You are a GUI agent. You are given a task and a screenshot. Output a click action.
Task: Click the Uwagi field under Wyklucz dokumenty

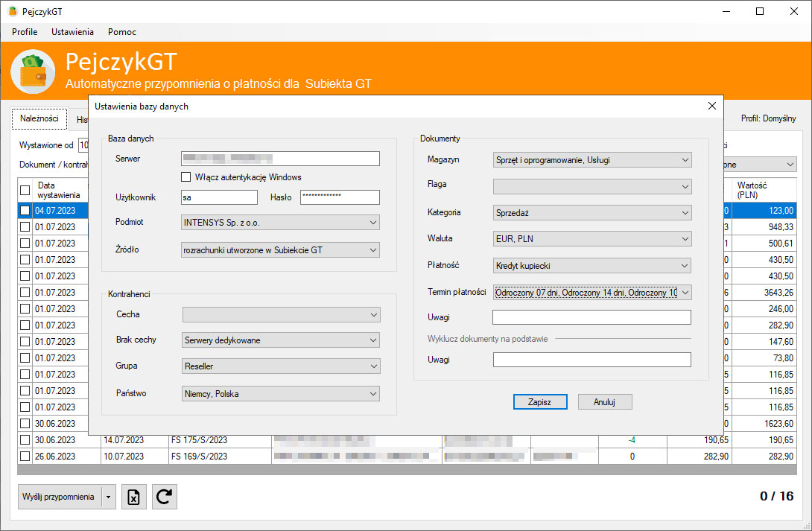592,360
